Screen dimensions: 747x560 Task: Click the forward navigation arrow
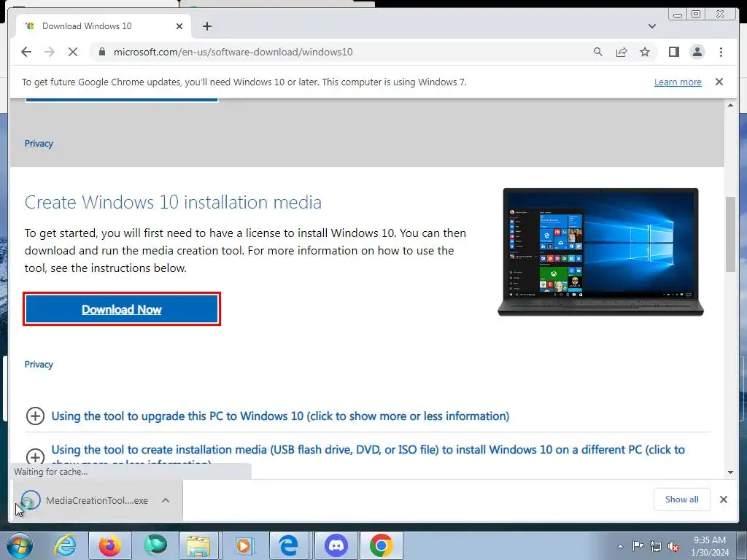[50, 52]
